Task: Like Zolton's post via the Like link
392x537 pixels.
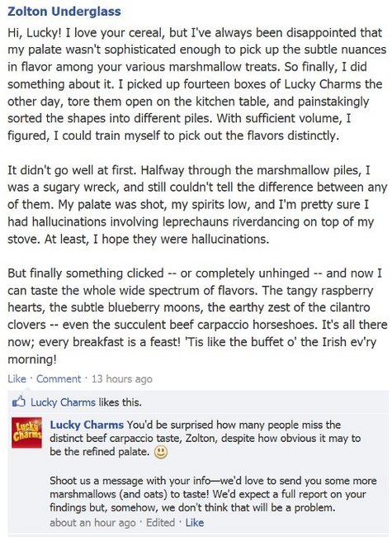Action: tap(17, 378)
